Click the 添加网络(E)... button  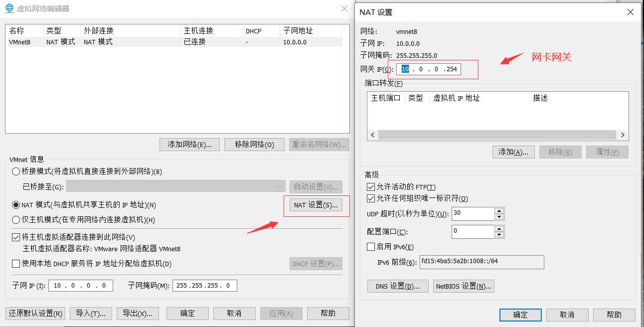[x=190, y=145]
